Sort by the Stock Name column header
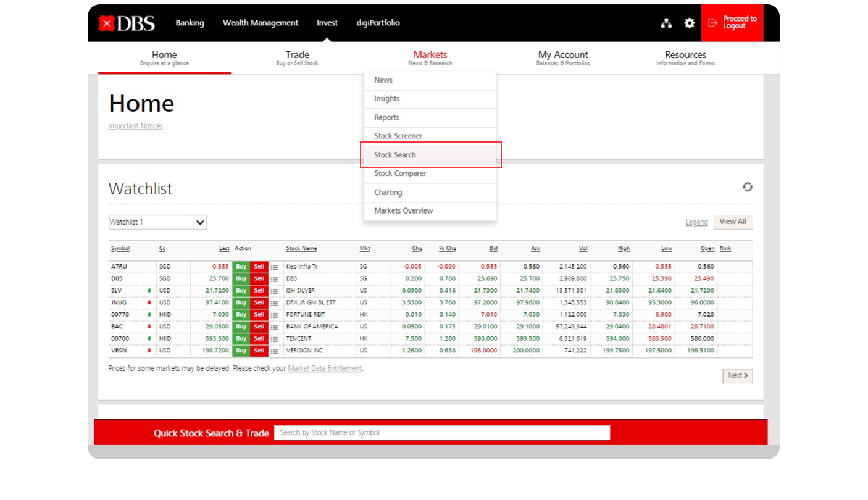 (x=301, y=249)
